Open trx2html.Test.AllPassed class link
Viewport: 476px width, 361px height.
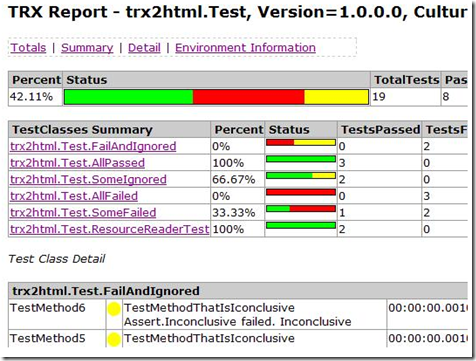click(x=77, y=163)
